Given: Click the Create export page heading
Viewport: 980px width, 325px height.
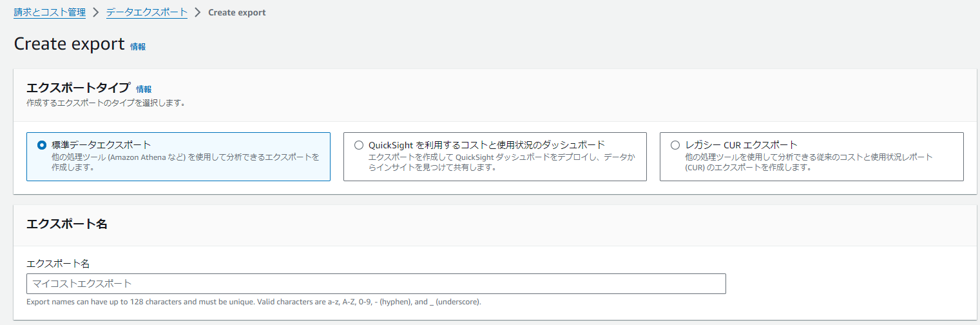Looking at the screenshot, I should click(69, 44).
